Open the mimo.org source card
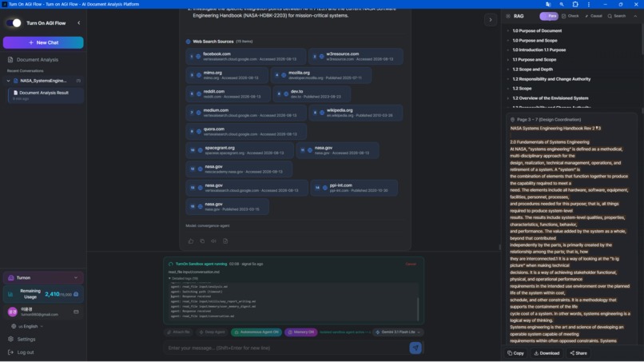The width and height of the screenshot is (644, 362). [227, 75]
